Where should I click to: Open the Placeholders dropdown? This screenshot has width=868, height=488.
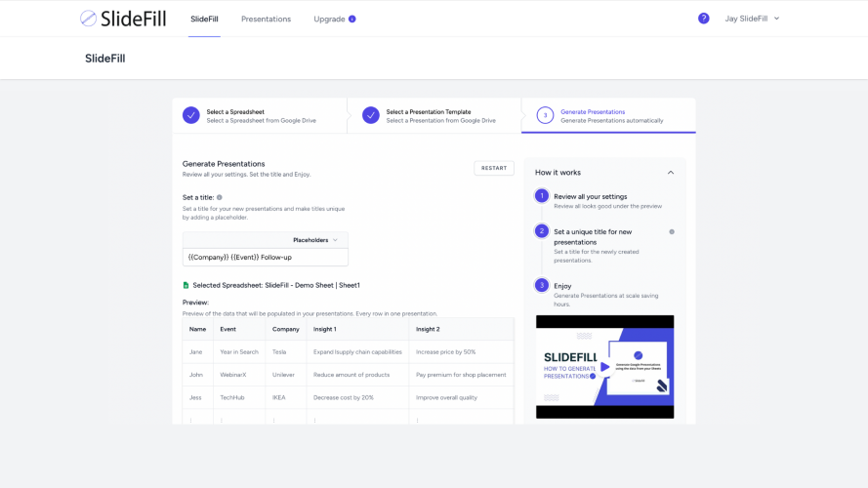click(x=315, y=240)
